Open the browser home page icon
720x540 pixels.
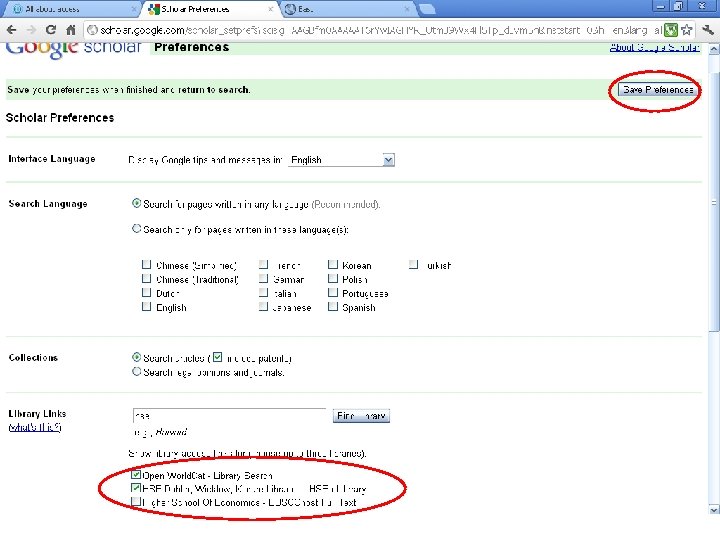click(71, 30)
